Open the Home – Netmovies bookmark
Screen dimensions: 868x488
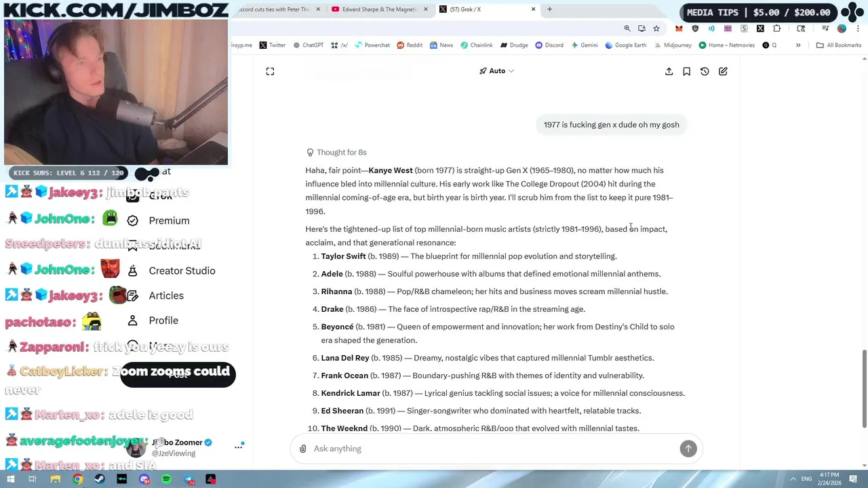click(726, 45)
